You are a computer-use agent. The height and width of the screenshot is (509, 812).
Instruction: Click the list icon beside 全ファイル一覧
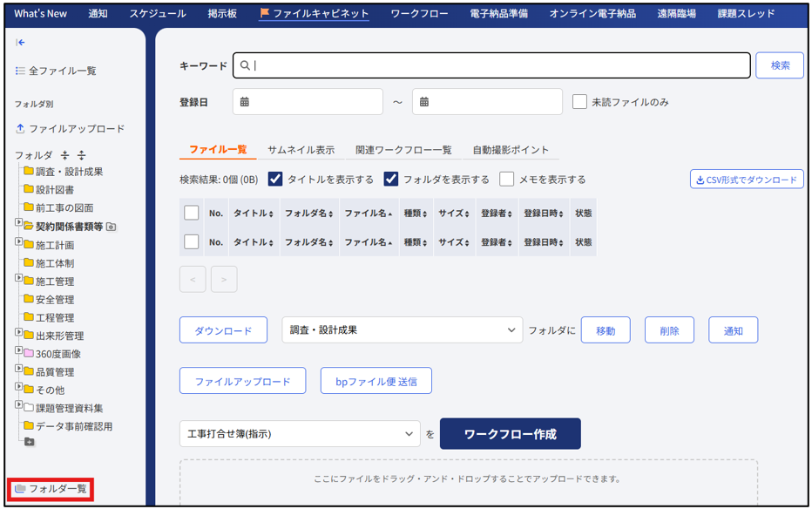20,71
